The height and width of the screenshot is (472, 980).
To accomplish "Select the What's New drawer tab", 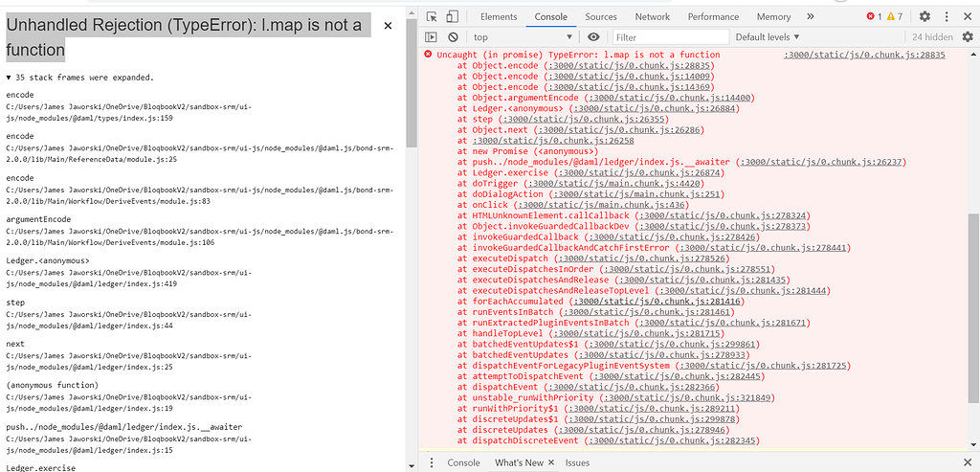I will pyautogui.click(x=518, y=462).
